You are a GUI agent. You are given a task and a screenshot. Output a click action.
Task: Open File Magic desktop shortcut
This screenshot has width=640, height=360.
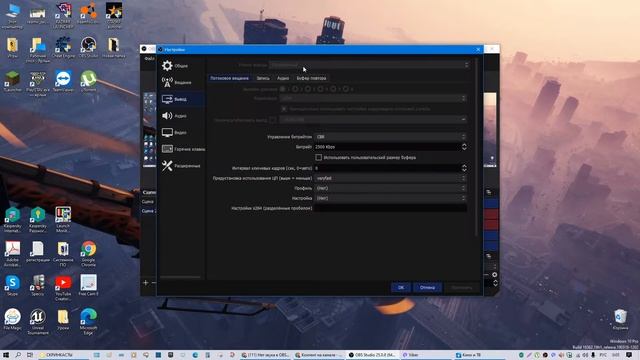click(12, 319)
